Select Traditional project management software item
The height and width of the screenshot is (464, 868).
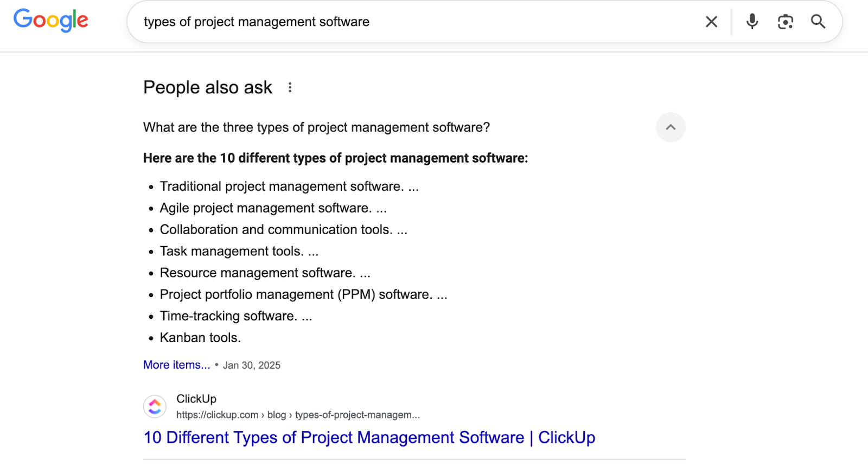[x=289, y=186]
